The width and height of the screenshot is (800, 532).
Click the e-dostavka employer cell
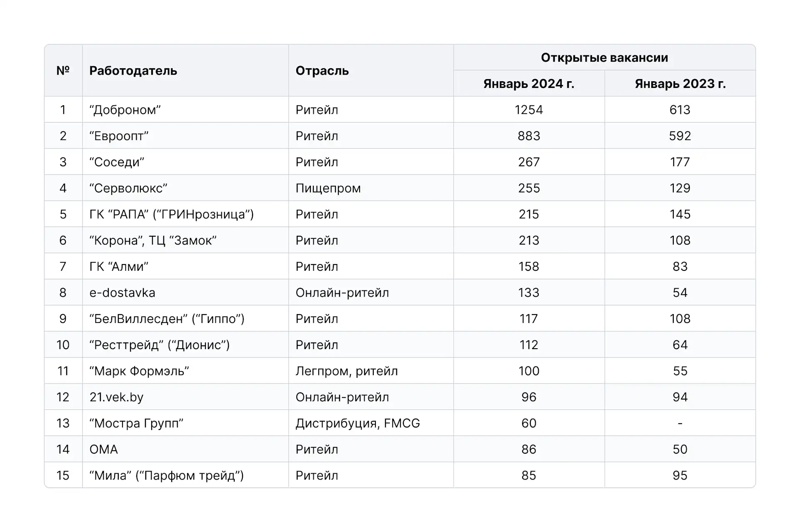point(122,293)
